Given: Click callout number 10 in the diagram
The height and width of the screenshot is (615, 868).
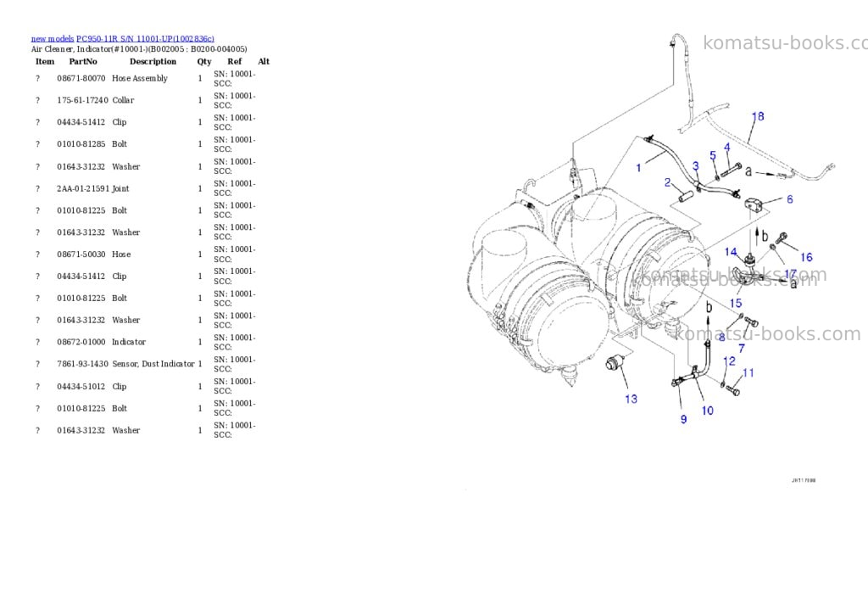Looking at the screenshot, I should pos(708,411).
